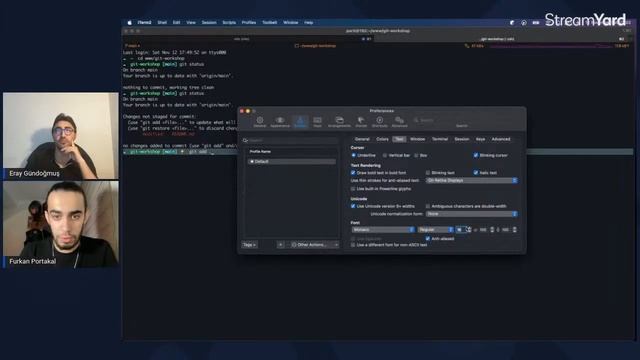Enable Use built-in Powerline glyphs
Image resolution: width=640 pixels, height=360 pixels.
353,189
